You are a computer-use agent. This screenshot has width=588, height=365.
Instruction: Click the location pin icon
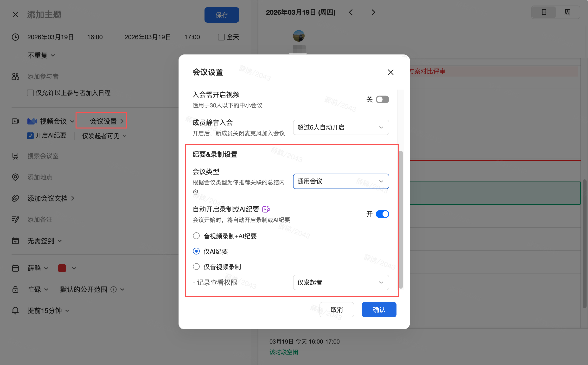15,177
